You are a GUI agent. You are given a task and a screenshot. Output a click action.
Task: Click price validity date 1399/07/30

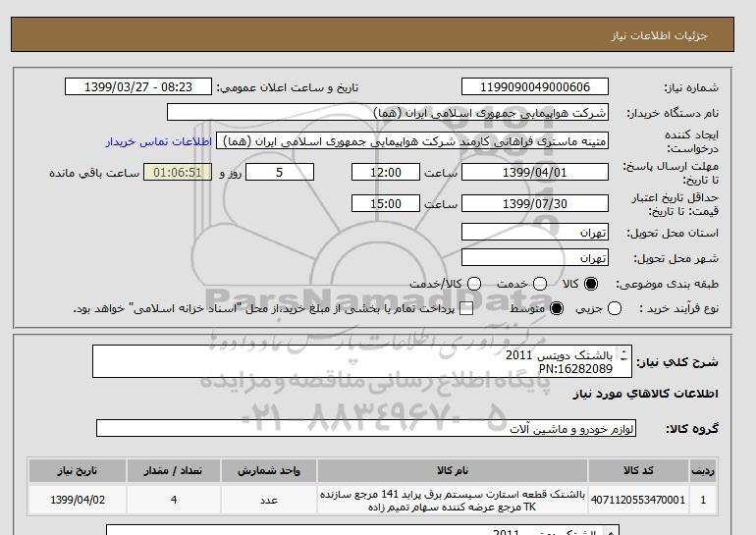535,203
